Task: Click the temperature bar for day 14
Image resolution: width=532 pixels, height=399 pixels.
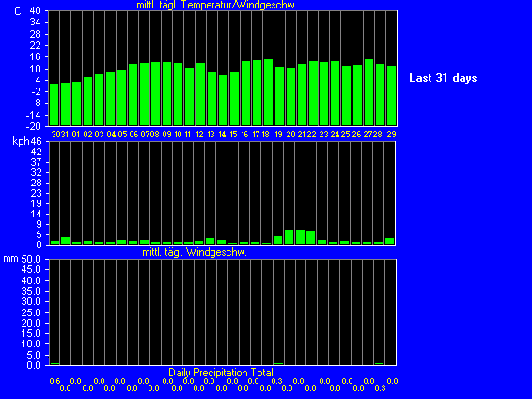Action: [223, 100]
